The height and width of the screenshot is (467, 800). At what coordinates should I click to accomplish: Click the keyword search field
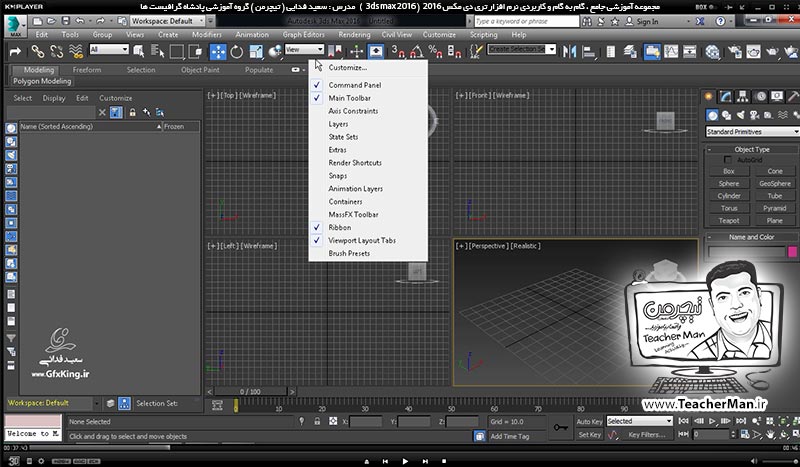(x=526, y=21)
